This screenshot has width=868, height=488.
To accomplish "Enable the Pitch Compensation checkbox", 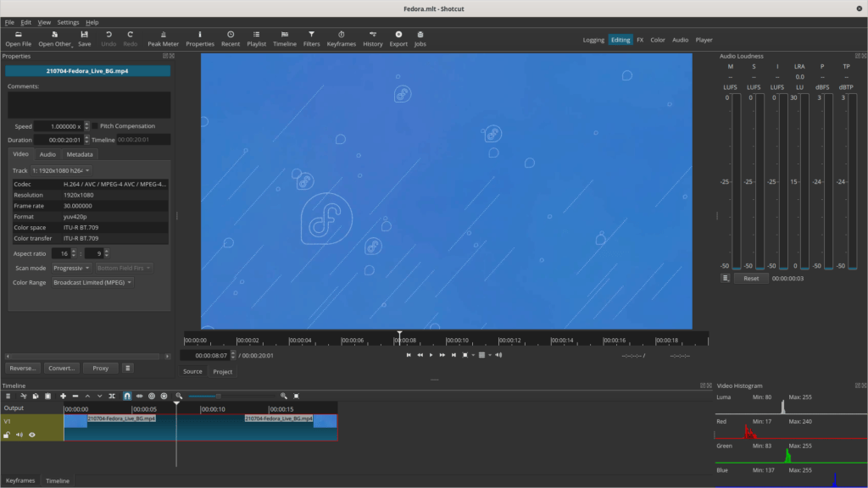I will coord(95,126).
